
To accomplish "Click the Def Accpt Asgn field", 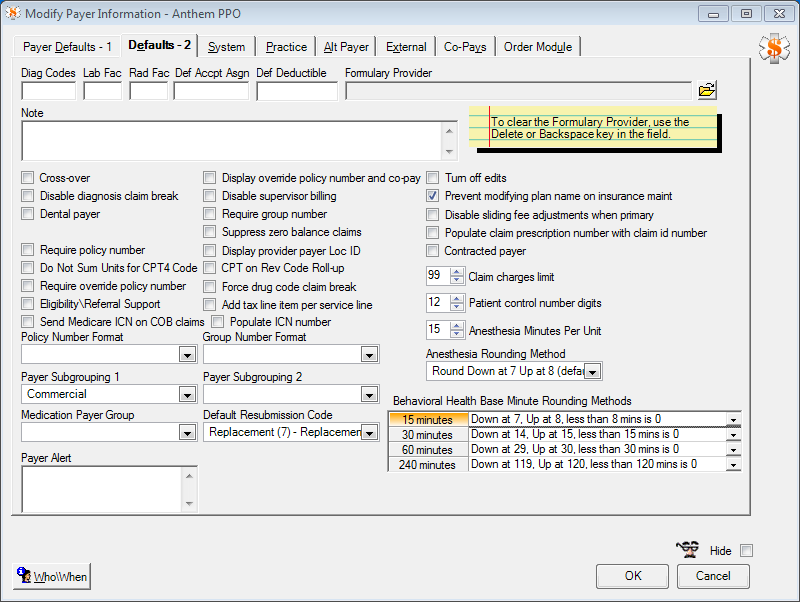I will tap(211, 91).
